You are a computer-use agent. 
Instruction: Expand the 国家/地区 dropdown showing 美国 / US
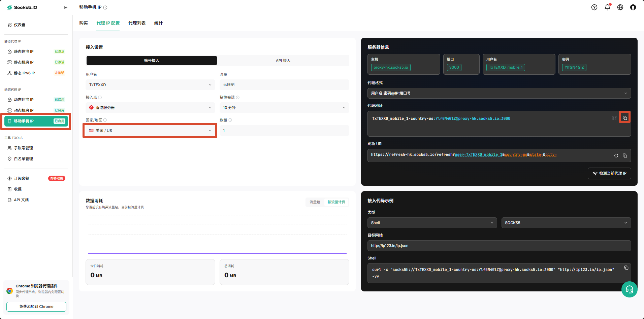tap(150, 131)
